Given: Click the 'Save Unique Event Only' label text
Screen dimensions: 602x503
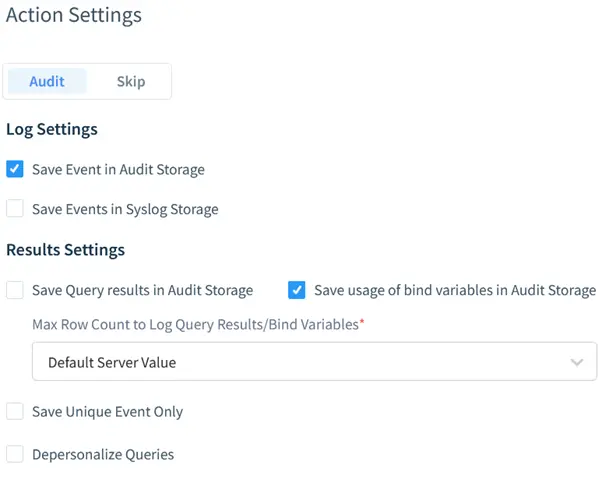Looking at the screenshot, I should click(107, 412).
